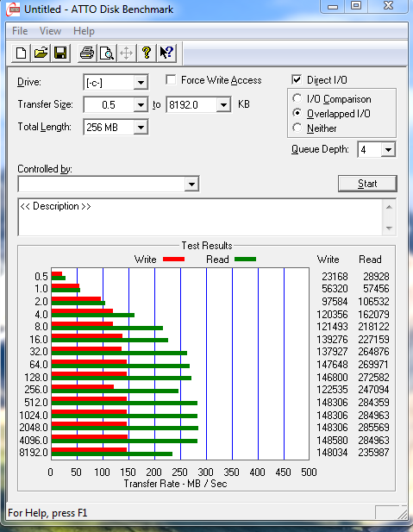The width and height of the screenshot is (413, 532).
Task: Expand the minimum Transfer Size dropdown 0.5
Action: [141, 104]
